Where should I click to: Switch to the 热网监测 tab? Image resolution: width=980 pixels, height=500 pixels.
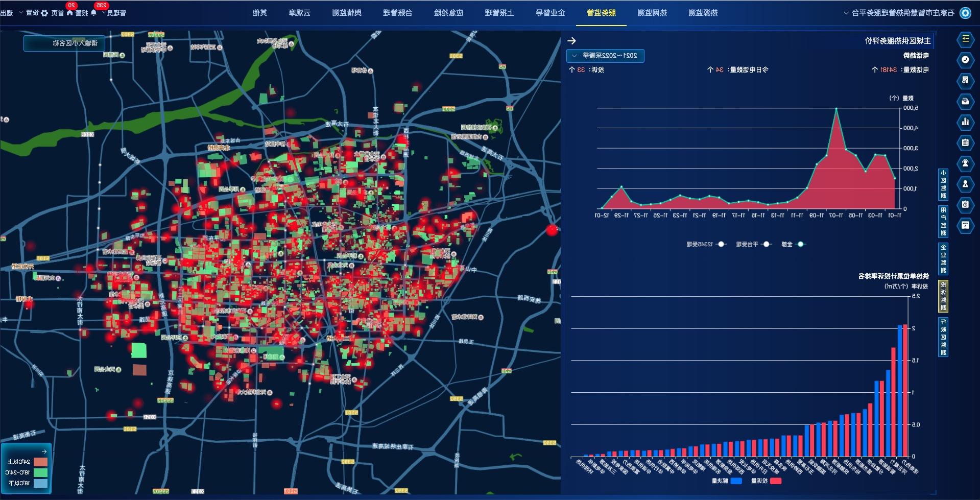(652, 13)
